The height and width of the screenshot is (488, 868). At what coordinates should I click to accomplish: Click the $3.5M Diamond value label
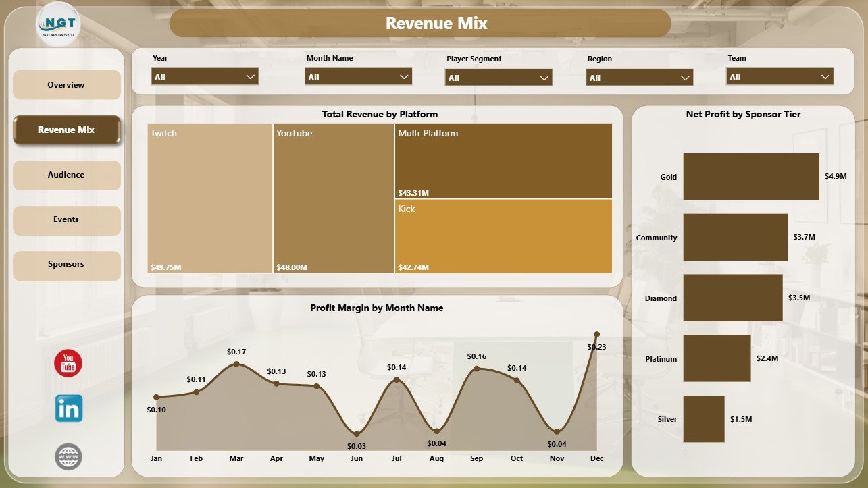[799, 298]
